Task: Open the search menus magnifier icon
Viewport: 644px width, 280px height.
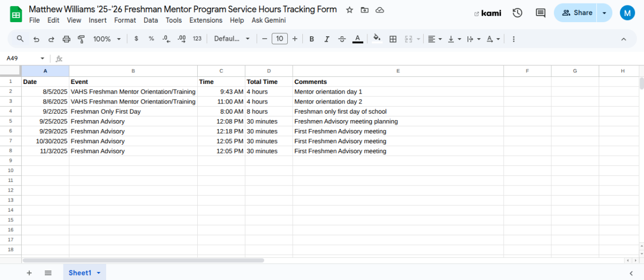Action: 20,39
